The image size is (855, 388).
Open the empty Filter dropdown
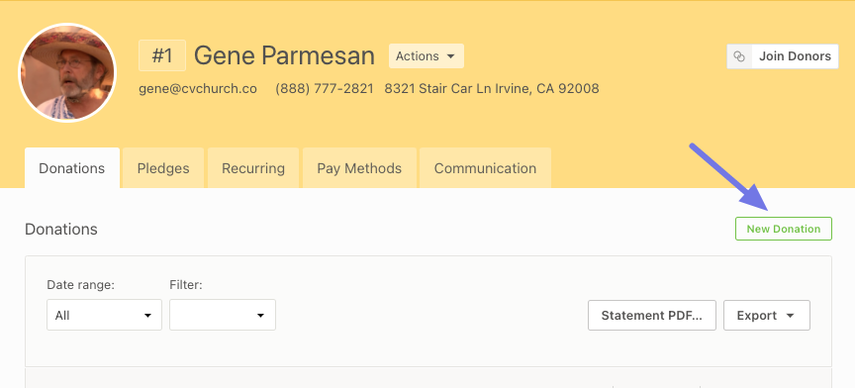pyautogui.click(x=222, y=315)
